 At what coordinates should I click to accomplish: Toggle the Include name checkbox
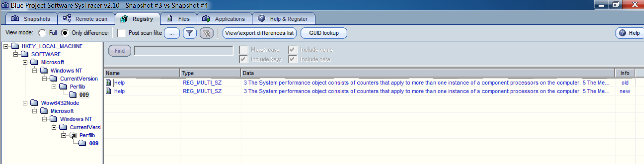[293, 50]
